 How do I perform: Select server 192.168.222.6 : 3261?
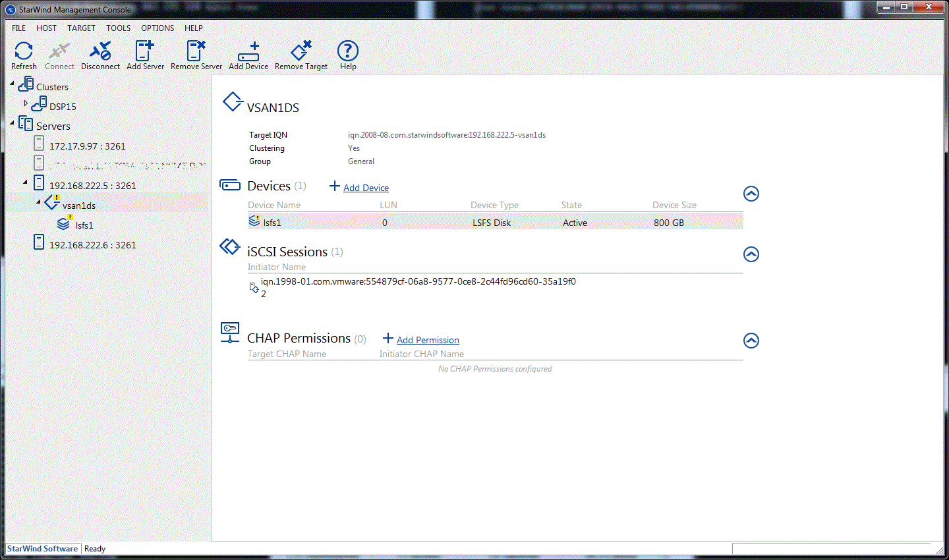click(93, 245)
